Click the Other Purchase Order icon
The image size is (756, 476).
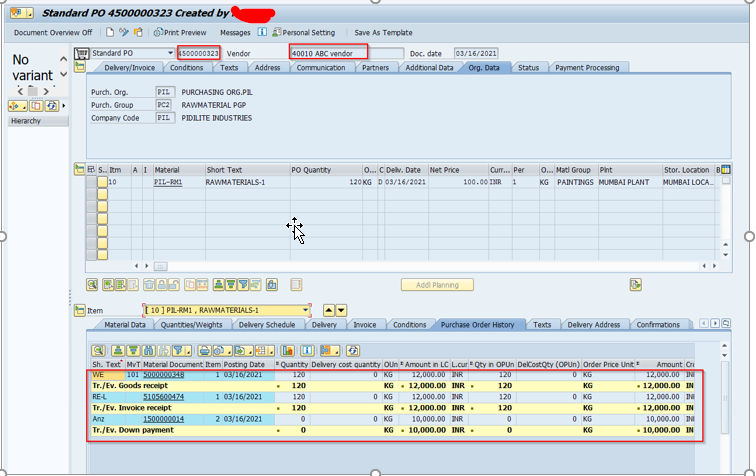(x=138, y=32)
